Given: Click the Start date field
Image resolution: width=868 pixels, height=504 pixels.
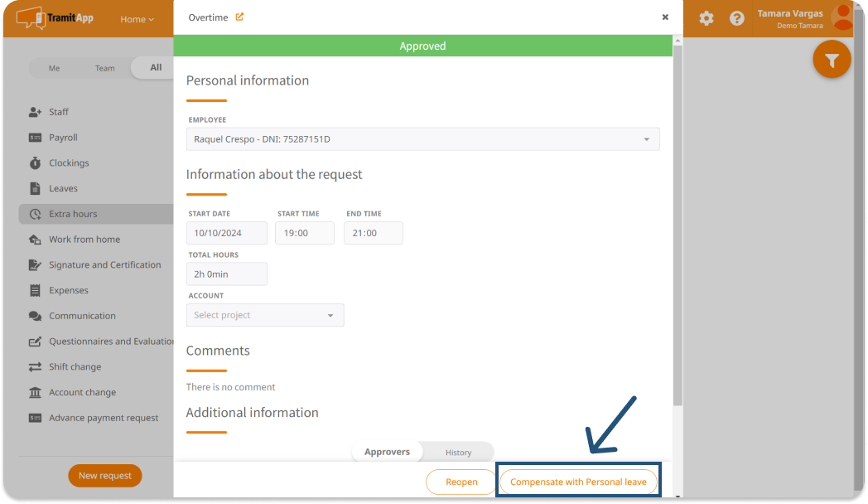Looking at the screenshot, I should [228, 233].
